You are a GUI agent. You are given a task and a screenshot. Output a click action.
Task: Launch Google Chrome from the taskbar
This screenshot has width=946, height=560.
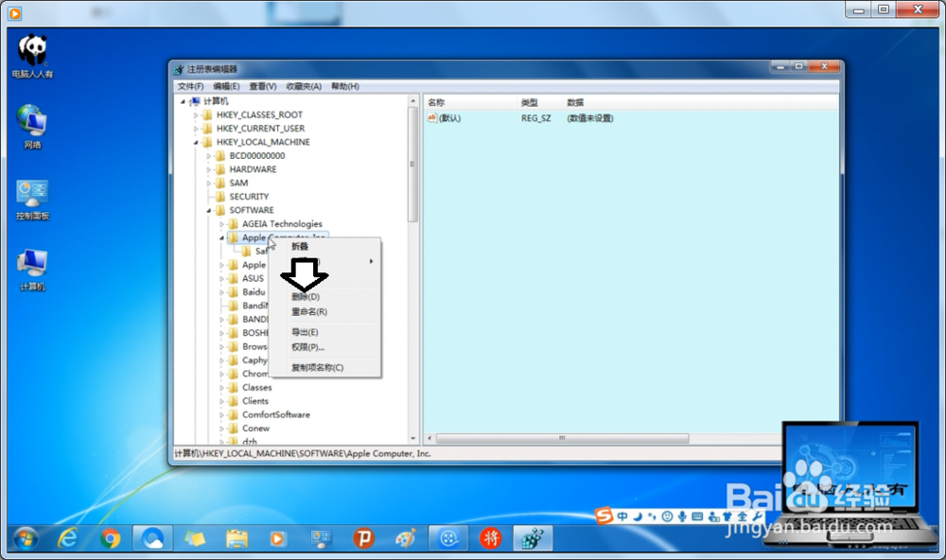click(110, 538)
